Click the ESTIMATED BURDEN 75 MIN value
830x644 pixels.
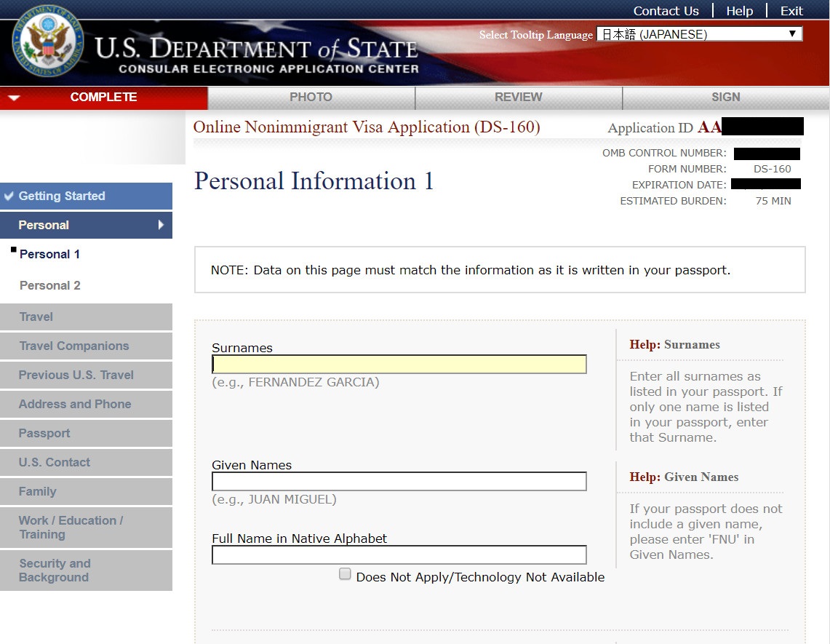tap(773, 202)
